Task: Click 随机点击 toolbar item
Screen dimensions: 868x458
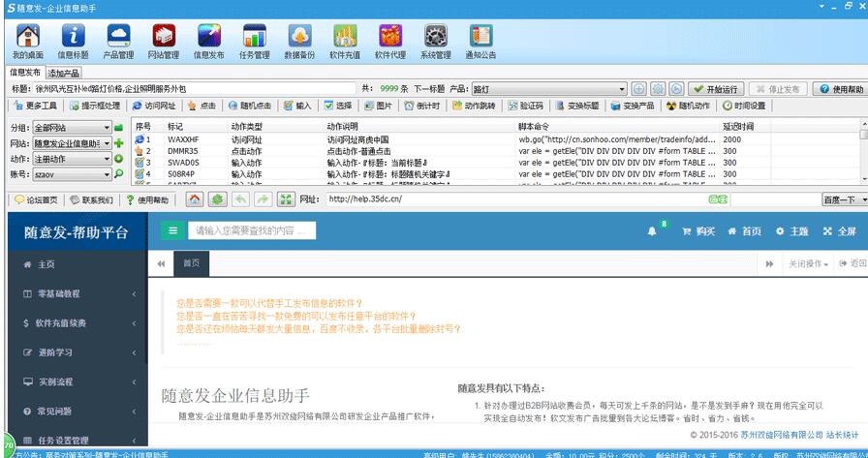Action: tap(250, 106)
